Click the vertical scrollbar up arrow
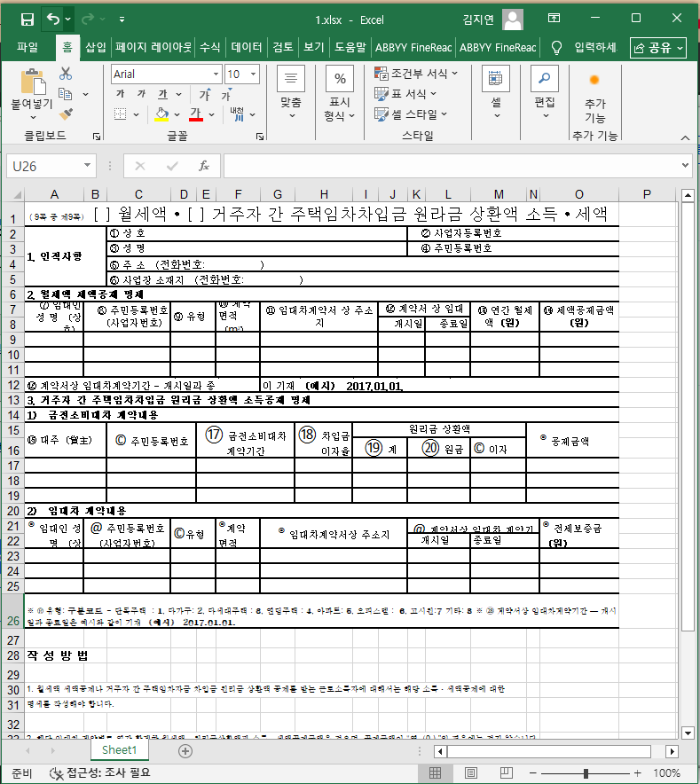Viewport: 700px width, 784px height. point(688,195)
